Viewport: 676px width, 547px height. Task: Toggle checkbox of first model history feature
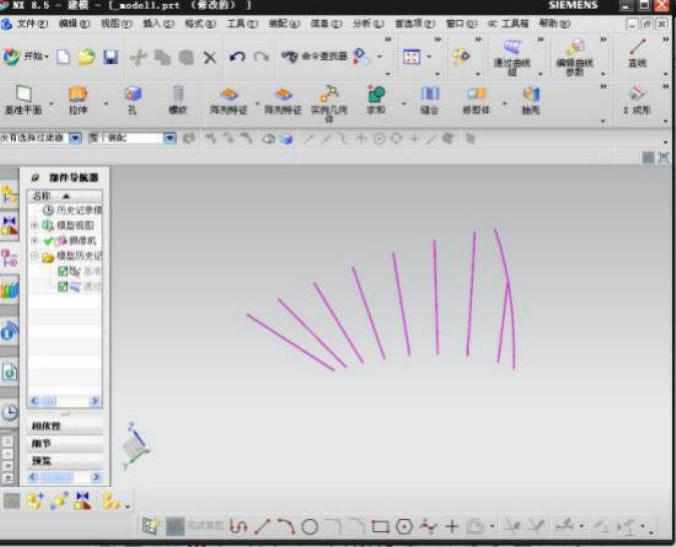(63, 271)
